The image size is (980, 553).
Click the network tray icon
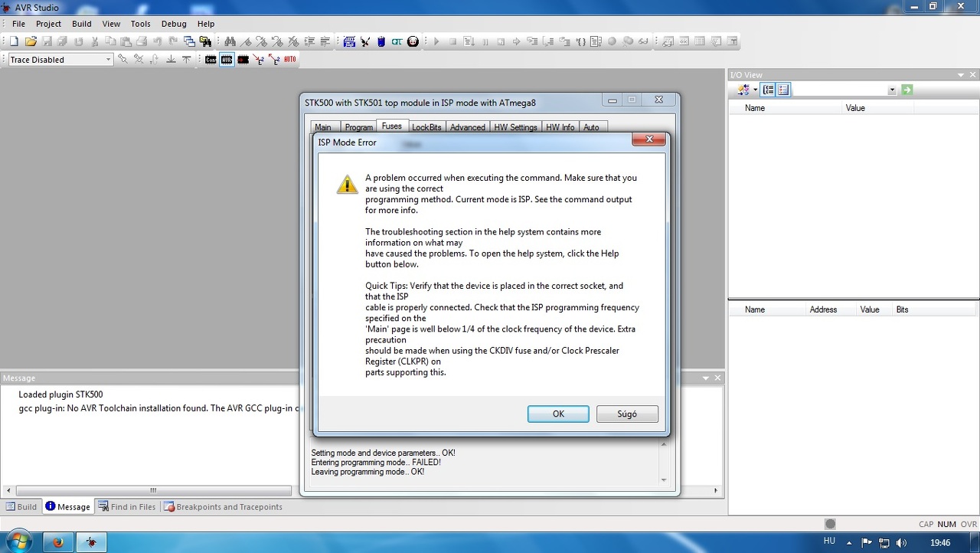884,543
